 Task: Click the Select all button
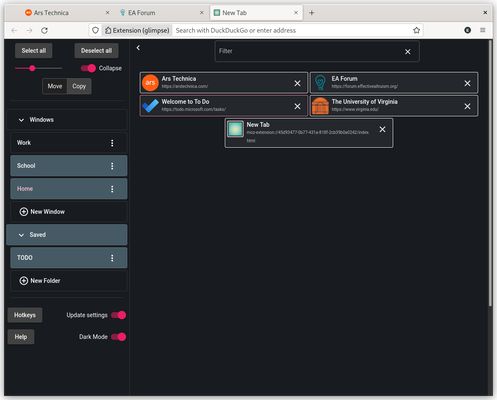pos(34,51)
